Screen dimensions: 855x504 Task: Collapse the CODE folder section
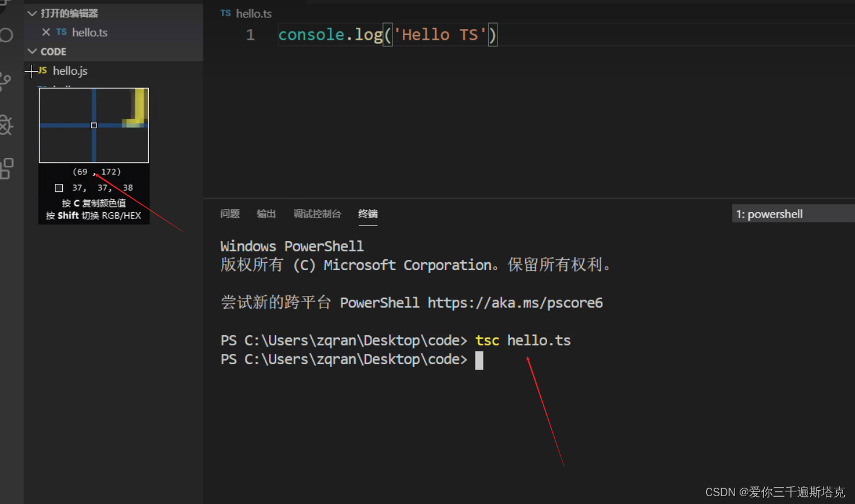coord(31,51)
